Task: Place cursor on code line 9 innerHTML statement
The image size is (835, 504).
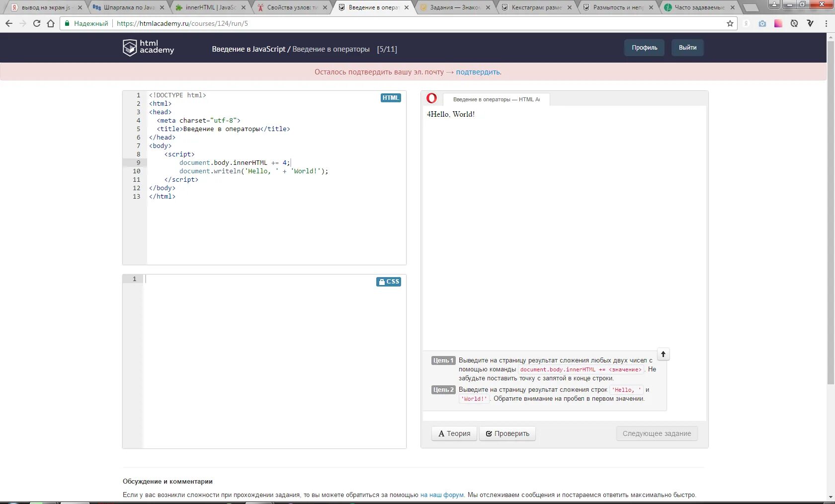Action: pyautogui.click(x=235, y=163)
